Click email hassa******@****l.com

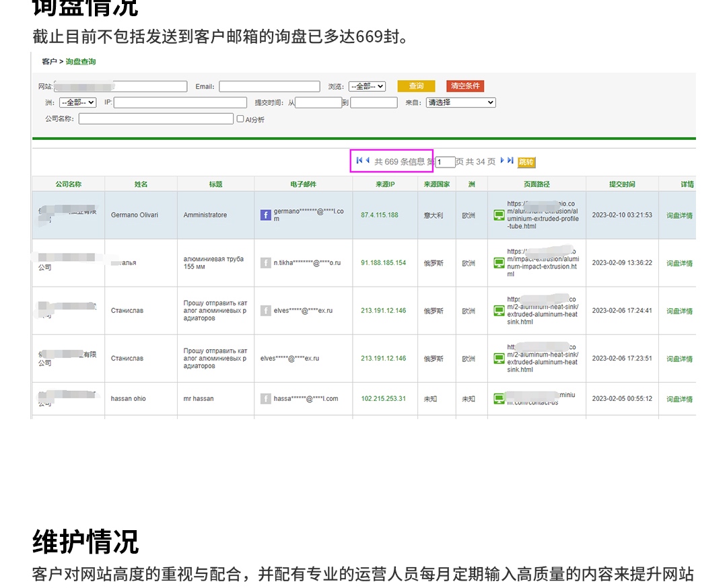(306, 398)
